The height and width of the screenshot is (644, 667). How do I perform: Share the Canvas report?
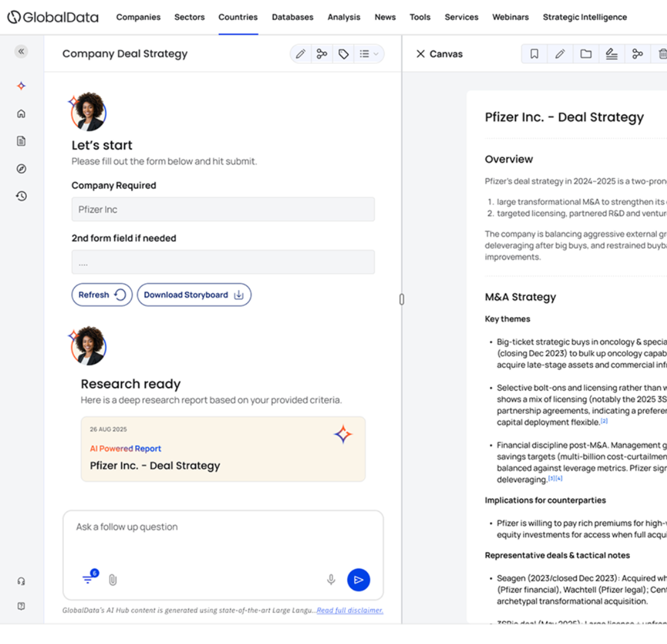click(637, 54)
